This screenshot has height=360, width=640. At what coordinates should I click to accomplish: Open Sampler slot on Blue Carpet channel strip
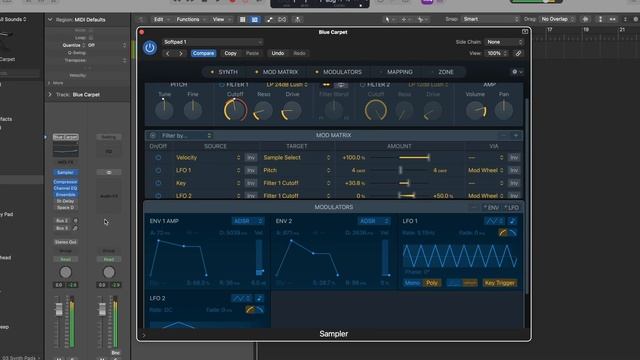[65, 173]
